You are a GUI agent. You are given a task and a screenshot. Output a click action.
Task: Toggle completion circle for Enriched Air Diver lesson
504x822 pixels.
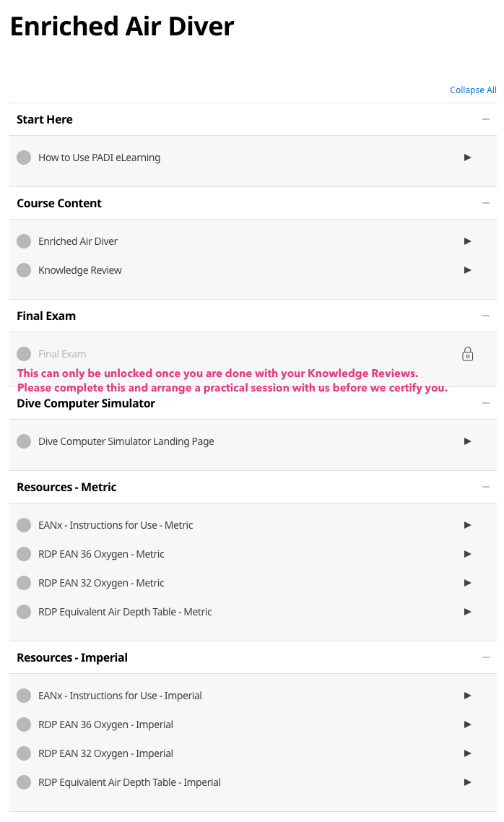[24, 241]
